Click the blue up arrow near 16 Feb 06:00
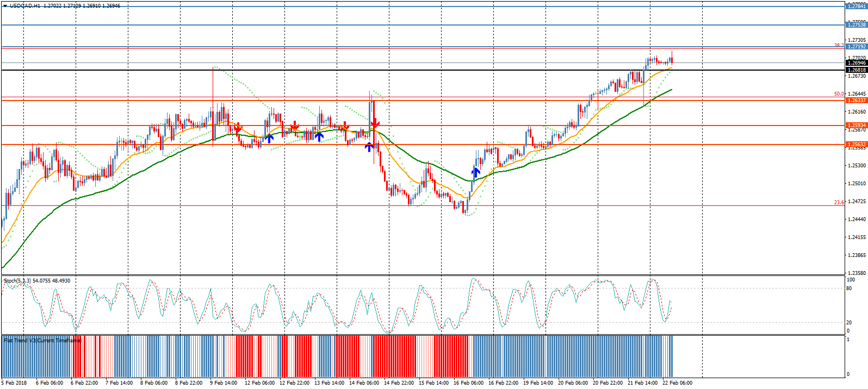The height and width of the screenshot is (389, 868). point(476,173)
